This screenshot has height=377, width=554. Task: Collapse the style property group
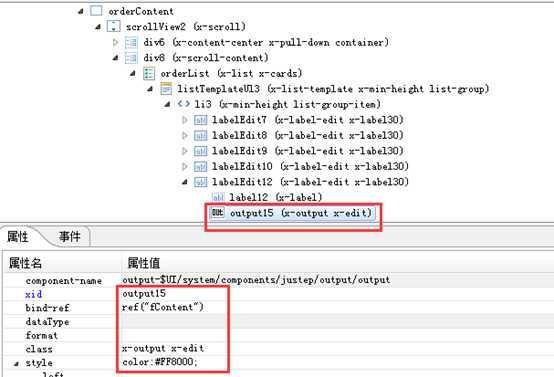16,364
